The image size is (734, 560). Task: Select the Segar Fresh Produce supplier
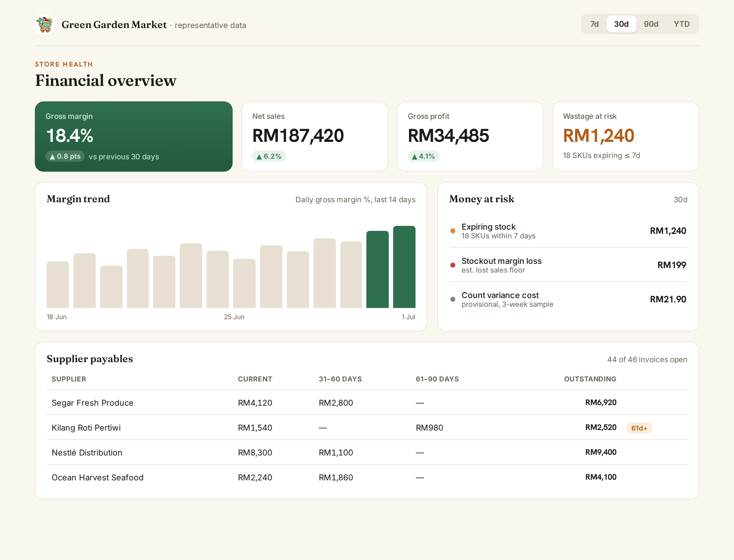pyautogui.click(x=93, y=403)
